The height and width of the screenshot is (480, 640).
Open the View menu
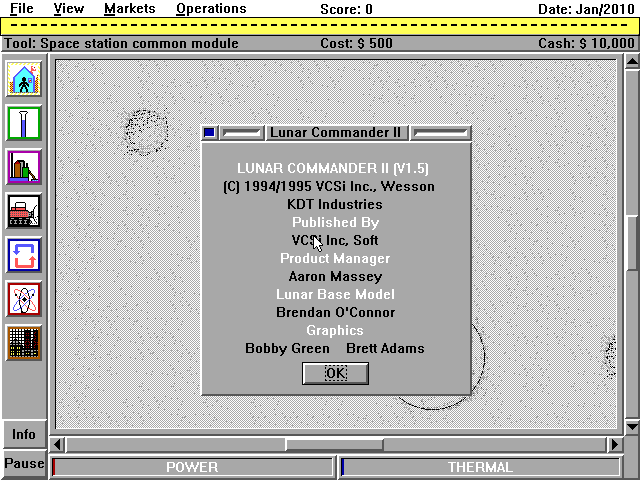coord(69,9)
